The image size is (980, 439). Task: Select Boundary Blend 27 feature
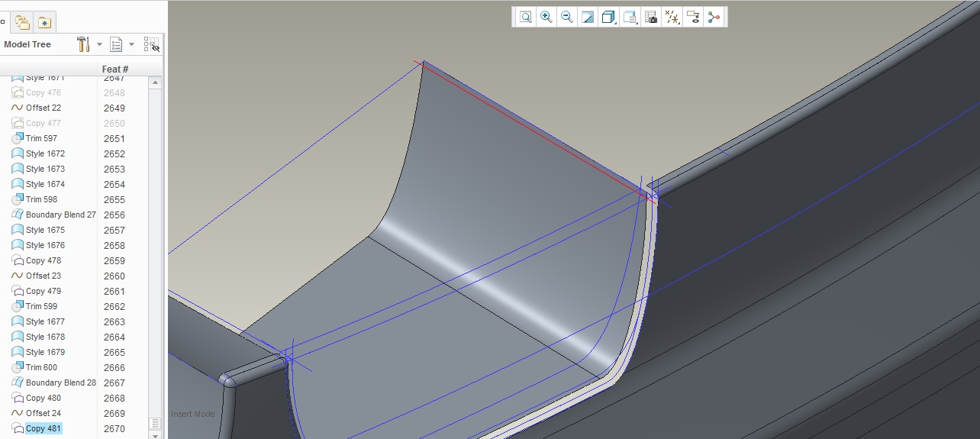coord(61,215)
